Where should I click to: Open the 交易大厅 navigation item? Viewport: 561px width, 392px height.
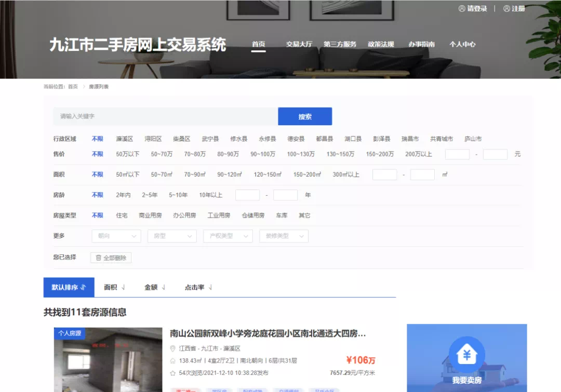(x=299, y=44)
